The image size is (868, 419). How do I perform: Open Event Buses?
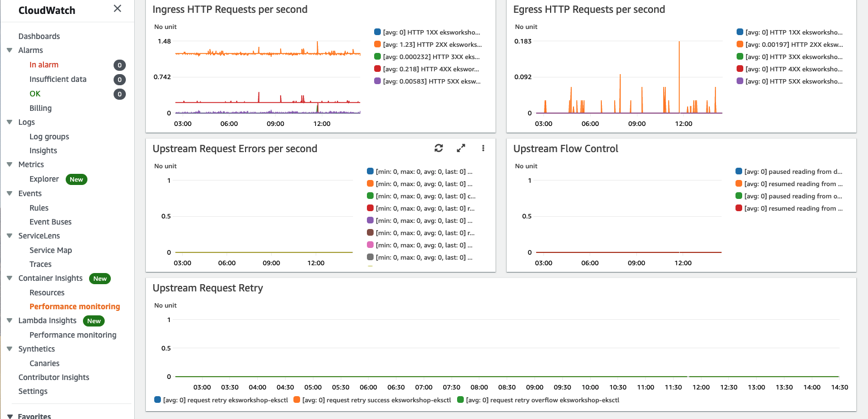[51, 222]
